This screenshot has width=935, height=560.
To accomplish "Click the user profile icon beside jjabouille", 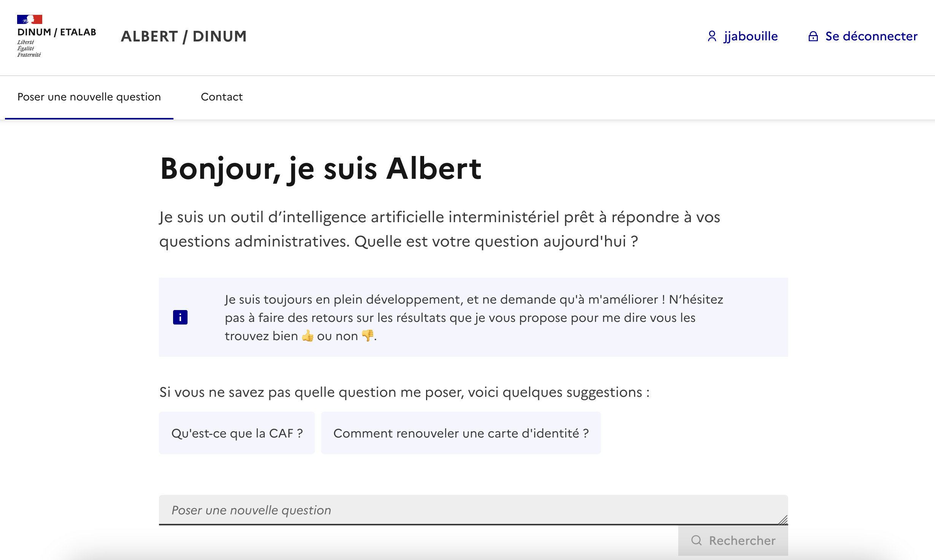I will 712,36.
